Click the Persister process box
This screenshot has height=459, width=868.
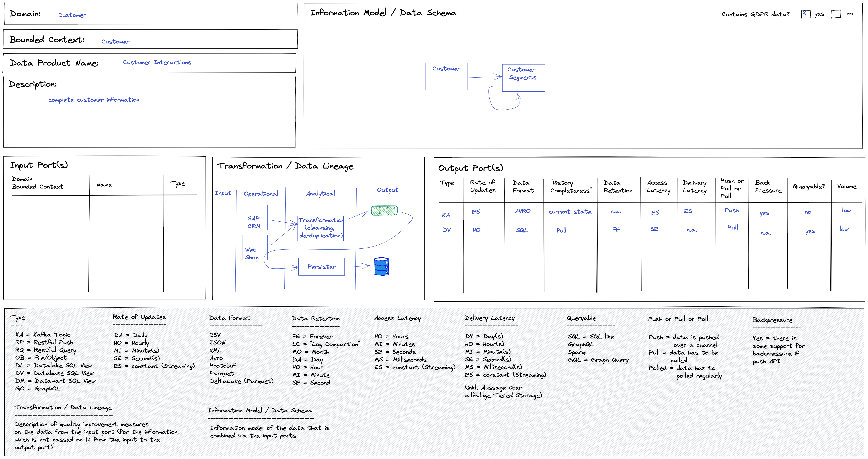(321, 267)
